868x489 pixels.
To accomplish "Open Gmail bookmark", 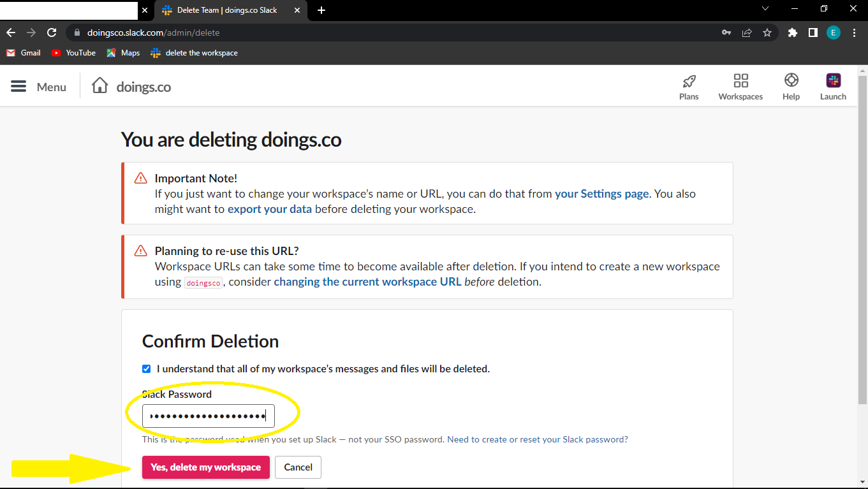I will coord(24,53).
